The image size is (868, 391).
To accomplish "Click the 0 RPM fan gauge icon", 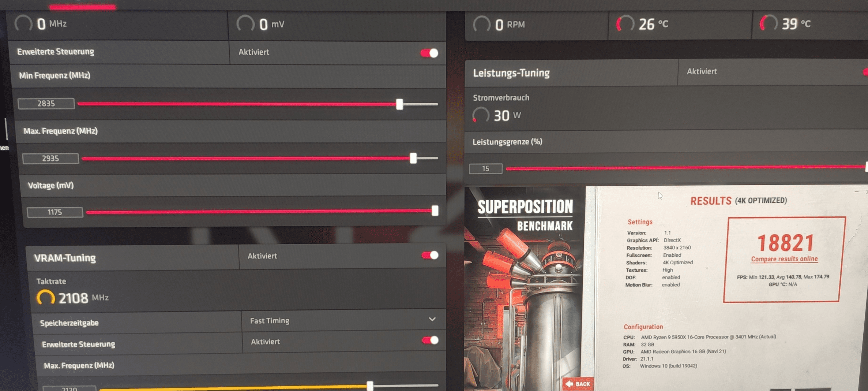I will [x=481, y=24].
